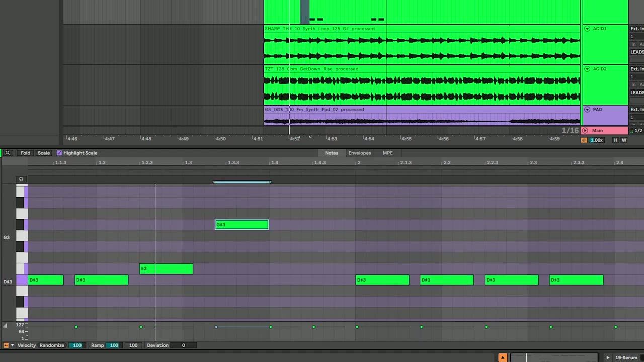Toggle the headphone MIDI preview icon
Viewport: 644px width, 362px height.
point(21,179)
